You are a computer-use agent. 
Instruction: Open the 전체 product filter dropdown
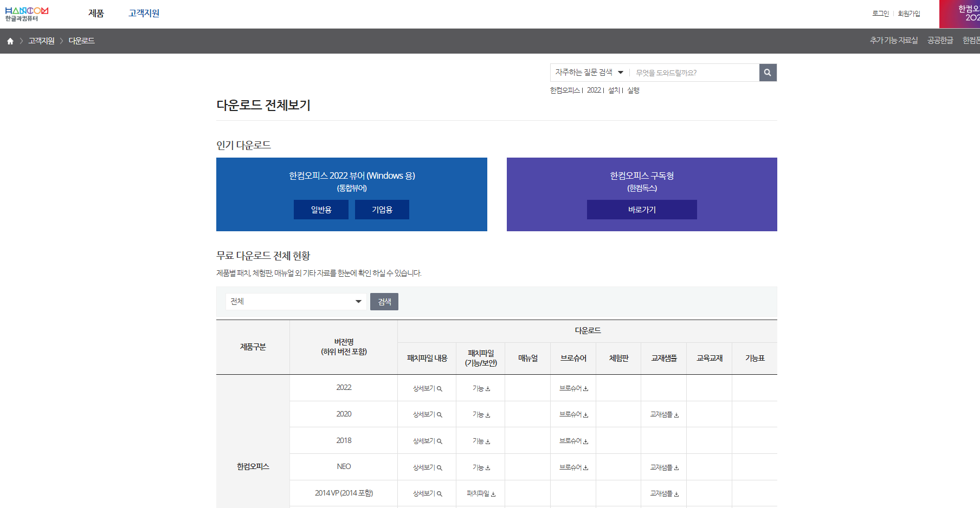coord(295,301)
